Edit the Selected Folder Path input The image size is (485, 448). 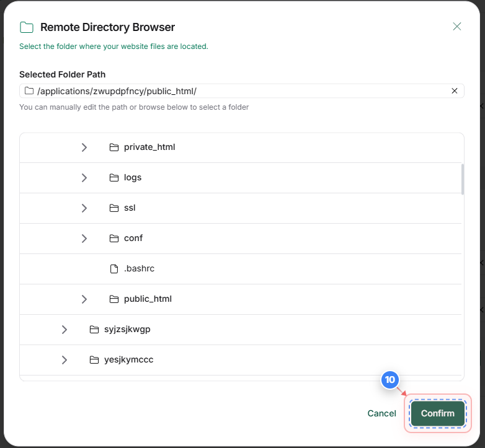[x=242, y=91]
